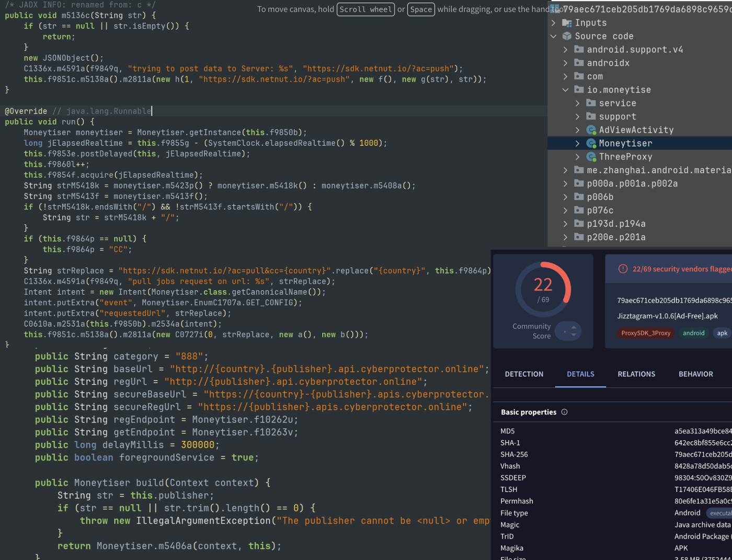The image size is (732, 560).
Task: Click the Permhash property label
Action: coord(517,501)
